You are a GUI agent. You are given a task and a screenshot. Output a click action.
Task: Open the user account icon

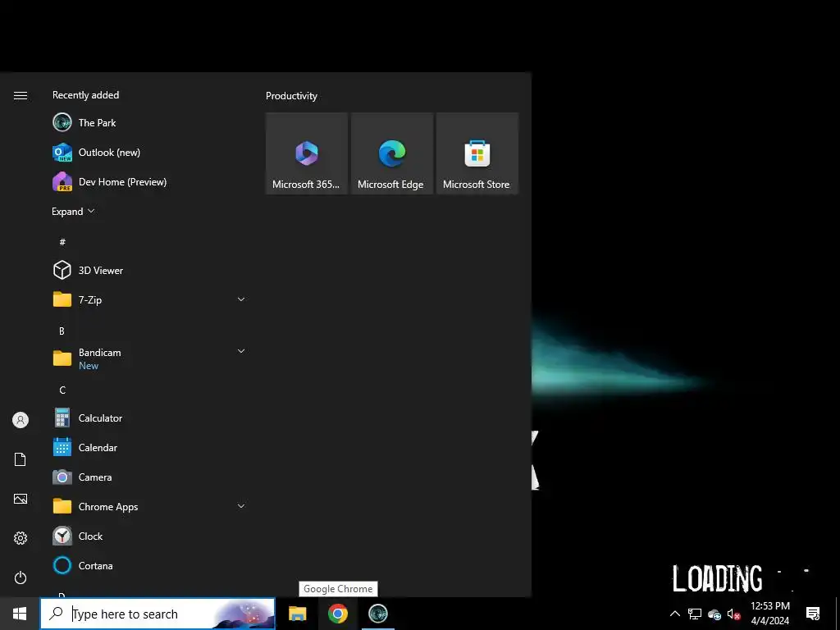[21, 420]
